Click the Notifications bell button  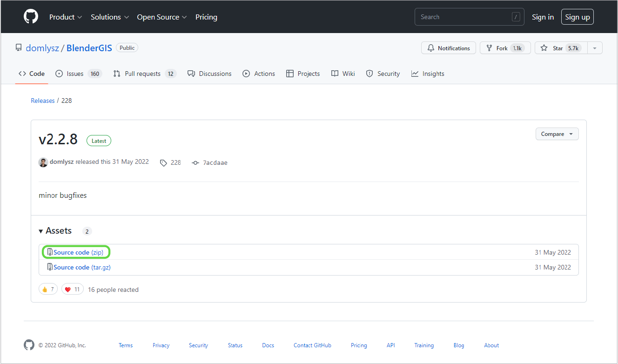[x=449, y=48]
